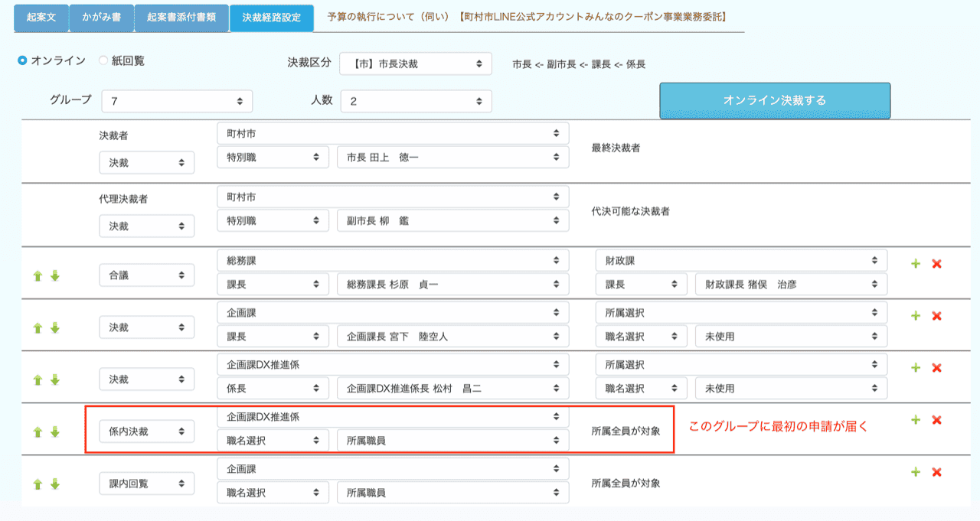Open the グループ dropdown showing 7

(176, 101)
